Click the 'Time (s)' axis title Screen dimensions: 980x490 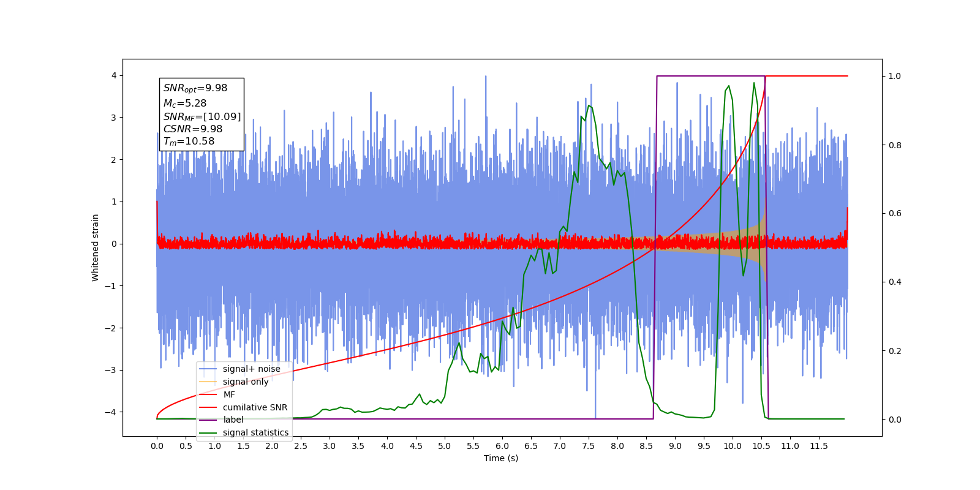point(501,458)
